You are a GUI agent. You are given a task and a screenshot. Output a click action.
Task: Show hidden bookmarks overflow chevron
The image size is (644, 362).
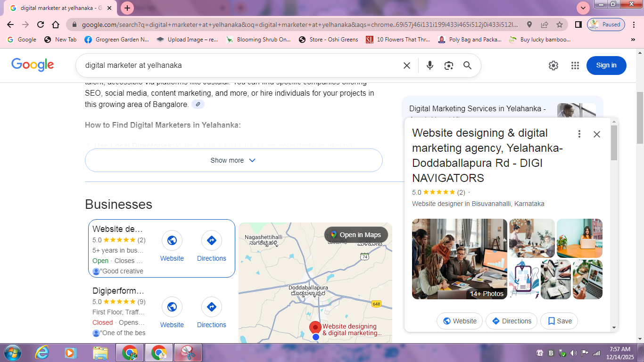[633, 40]
